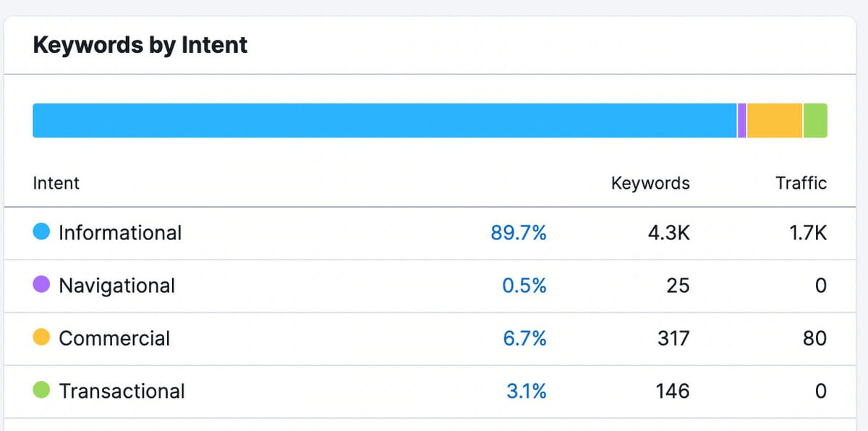The image size is (868, 431).
Task: Click the 317 Commercial keywords value
Action: [x=673, y=338]
